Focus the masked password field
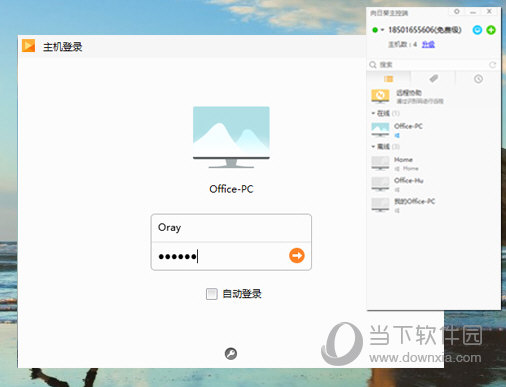Viewport: 506px width, 387px height. (220, 256)
